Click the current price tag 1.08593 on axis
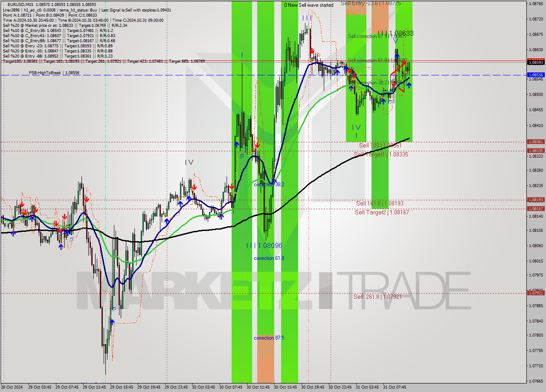The image size is (546, 392). point(536,62)
